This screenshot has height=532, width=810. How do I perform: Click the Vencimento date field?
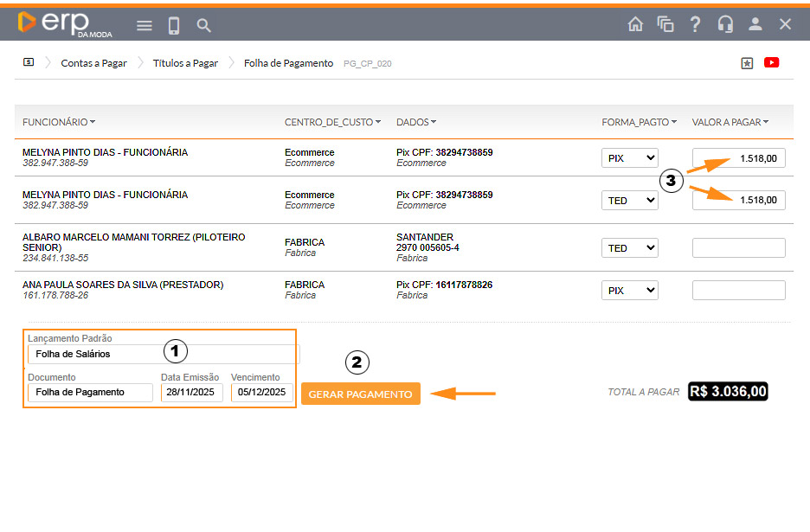coord(262,393)
